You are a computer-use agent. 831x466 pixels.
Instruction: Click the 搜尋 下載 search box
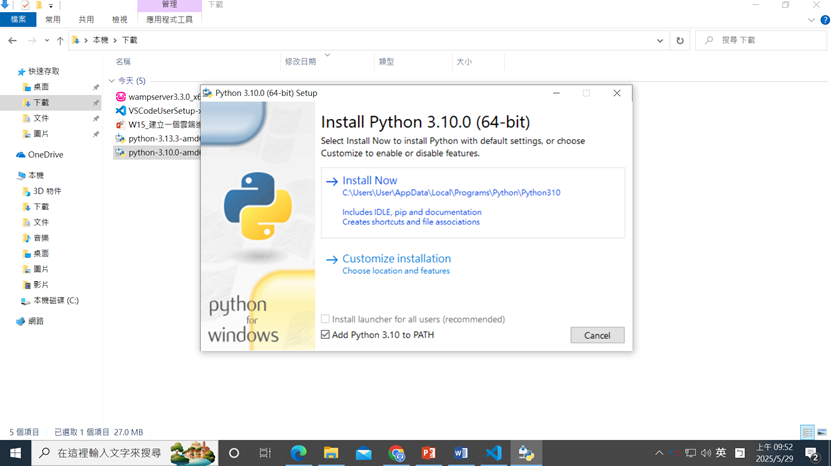coord(763,40)
